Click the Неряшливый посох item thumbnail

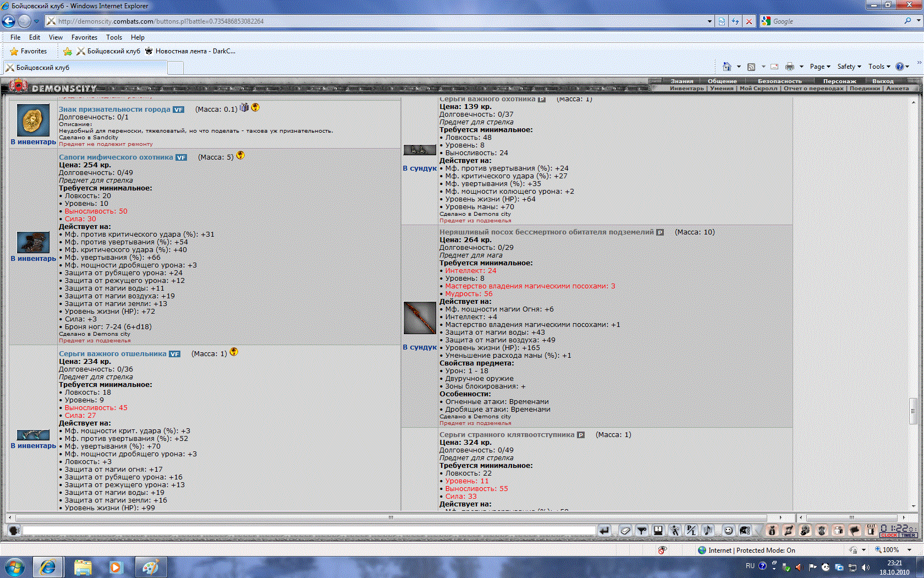420,318
